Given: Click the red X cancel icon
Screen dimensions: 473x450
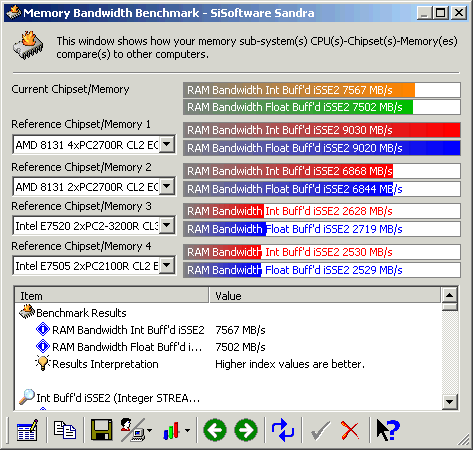Looking at the screenshot, I should (x=350, y=431).
